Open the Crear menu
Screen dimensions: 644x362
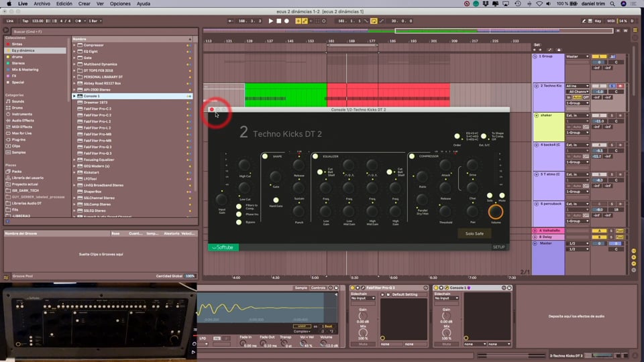(85, 4)
